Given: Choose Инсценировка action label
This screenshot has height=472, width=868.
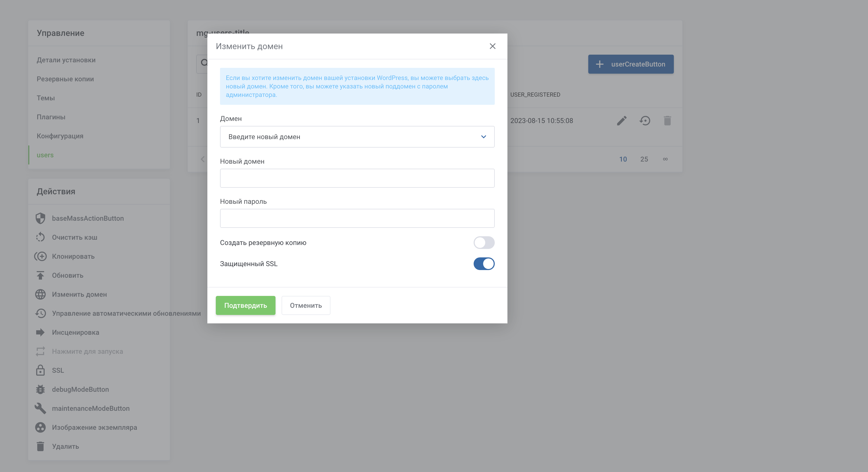Looking at the screenshot, I should [x=76, y=332].
